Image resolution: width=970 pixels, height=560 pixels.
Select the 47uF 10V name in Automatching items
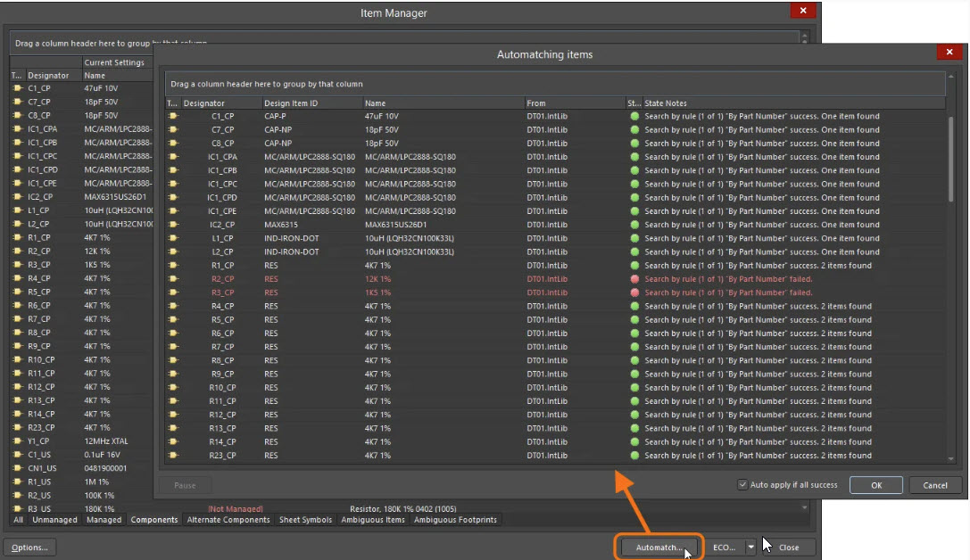tap(382, 116)
